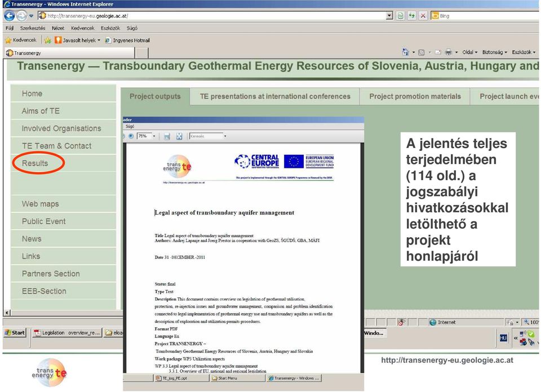Open the Web maps sidebar link
The height and width of the screenshot is (392, 541).
point(64,204)
